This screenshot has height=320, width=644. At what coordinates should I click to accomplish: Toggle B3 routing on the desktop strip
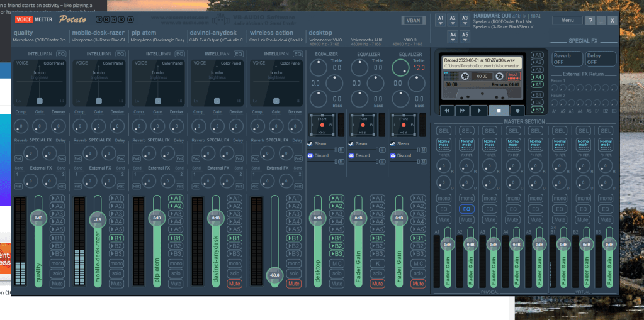[336, 253]
